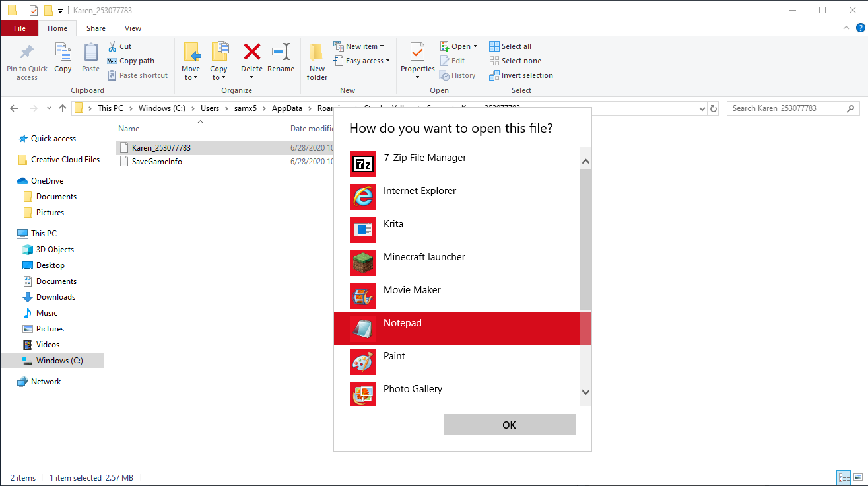
Task: Click Copy path in the Clipboard group
Action: pyautogui.click(x=131, y=61)
